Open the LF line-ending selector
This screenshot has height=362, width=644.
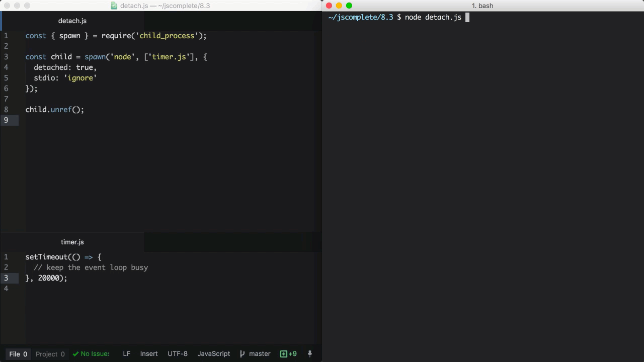(126, 353)
